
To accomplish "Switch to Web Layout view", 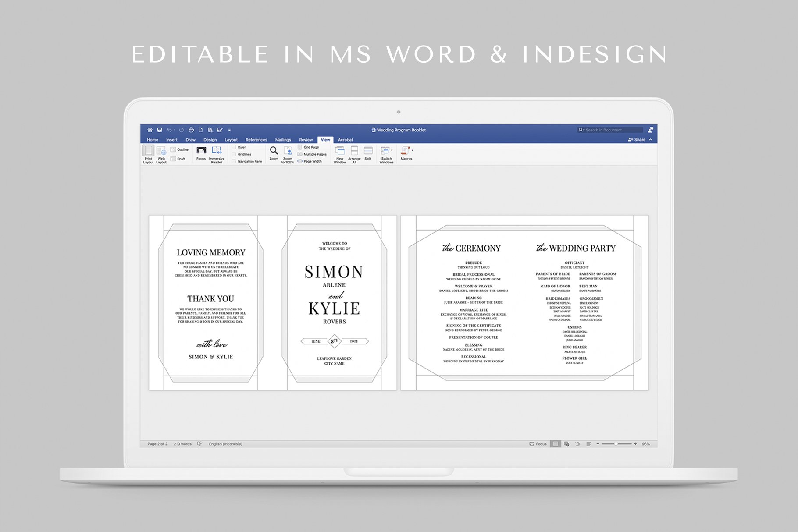I will point(161,154).
